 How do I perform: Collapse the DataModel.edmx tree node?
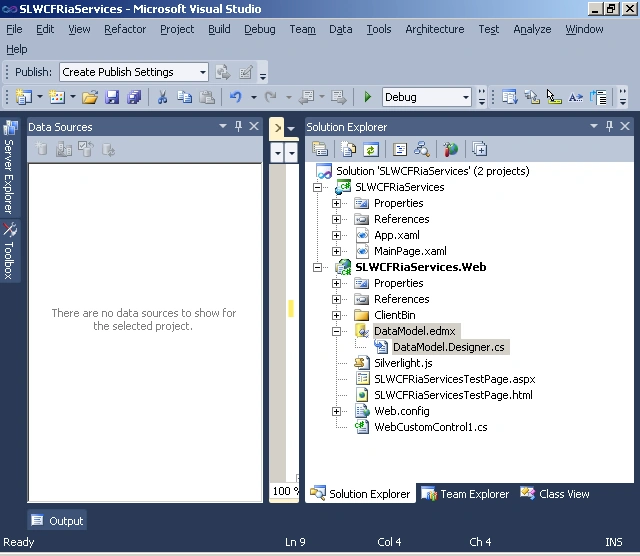[x=336, y=331]
